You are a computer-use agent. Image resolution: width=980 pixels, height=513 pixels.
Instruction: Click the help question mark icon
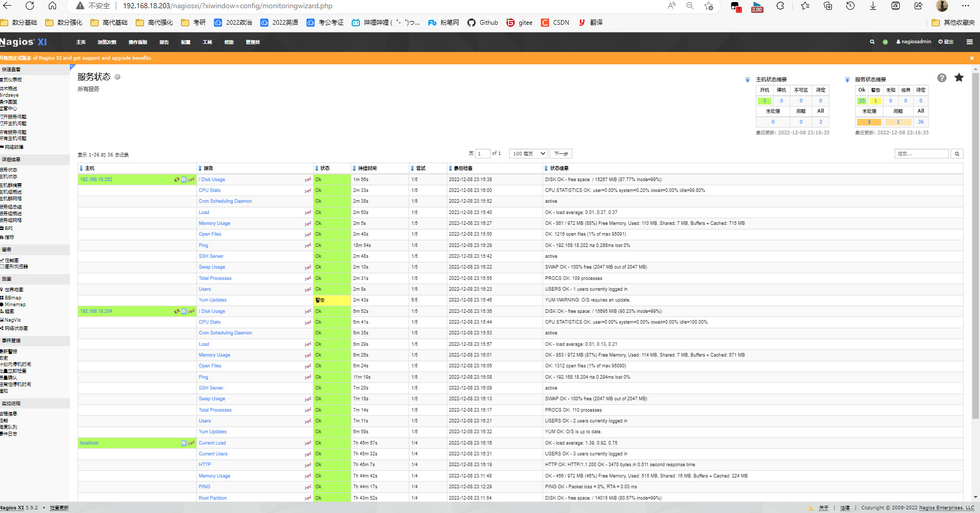[941, 78]
